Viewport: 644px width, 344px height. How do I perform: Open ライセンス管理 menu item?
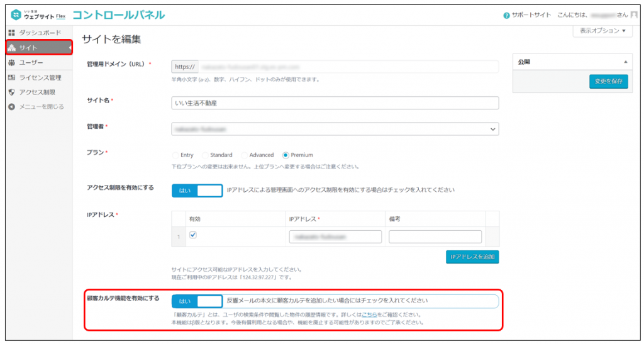pyautogui.click(x=40, y=77)
